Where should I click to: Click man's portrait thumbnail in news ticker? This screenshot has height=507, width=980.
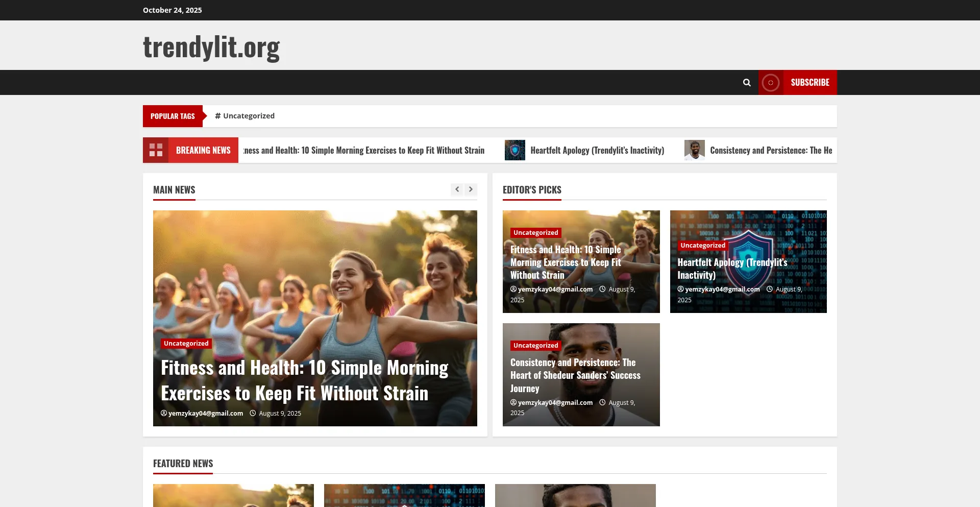pos(694,150)
